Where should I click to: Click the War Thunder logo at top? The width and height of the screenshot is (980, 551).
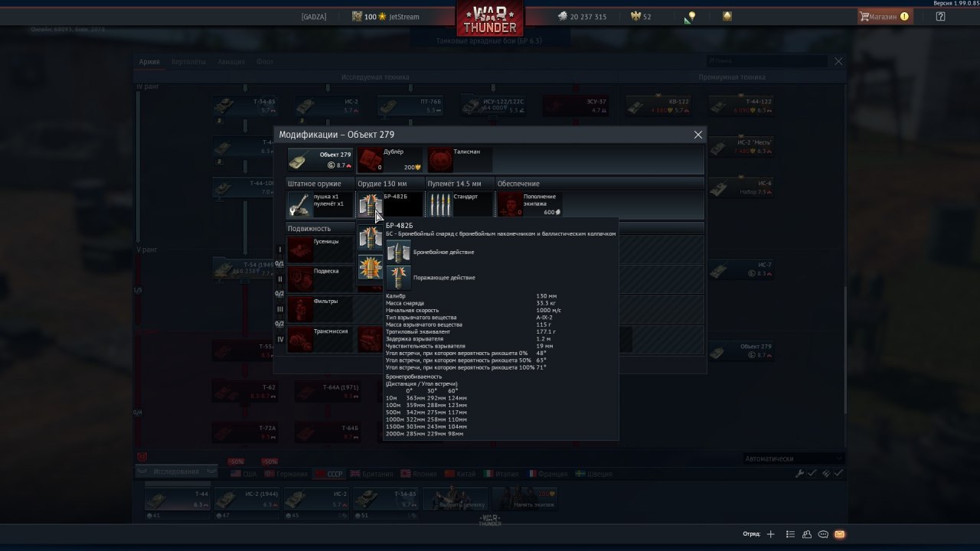pyautogui.click(x=490, y=18)
